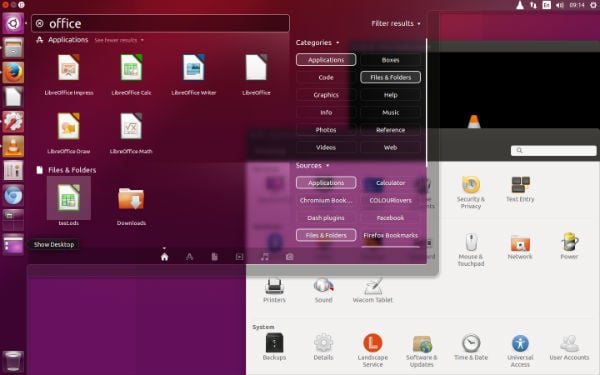
Task: Enable the Calculator source filter
Action: pos(390,183)
